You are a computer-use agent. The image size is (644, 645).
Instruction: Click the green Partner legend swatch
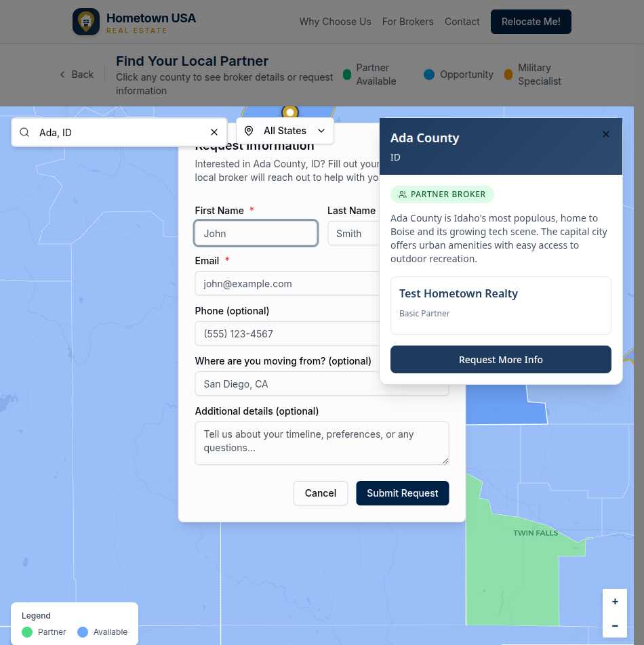[x=27, y=632]
